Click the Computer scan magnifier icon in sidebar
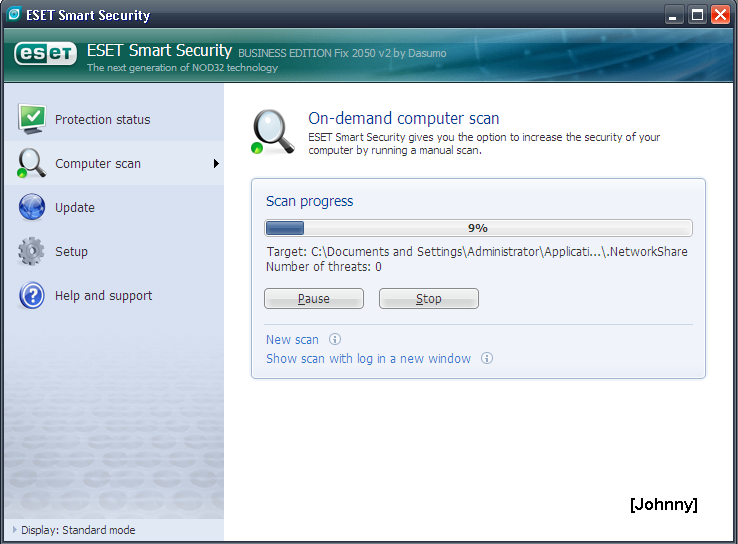Screen dimensions: 738x544 tap(32, 163)
